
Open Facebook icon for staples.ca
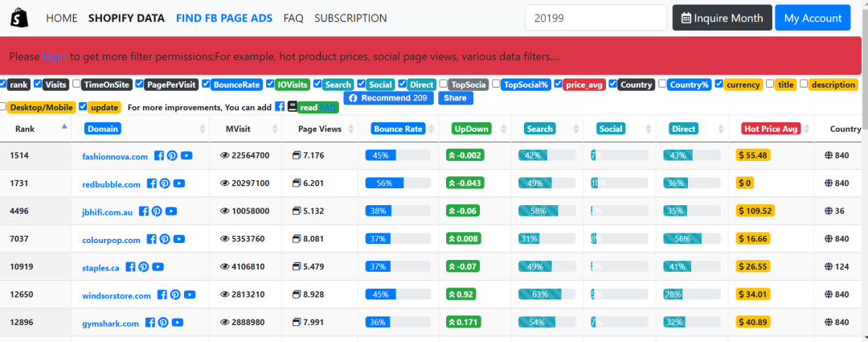pyautogui.click(x=130, y=266)
